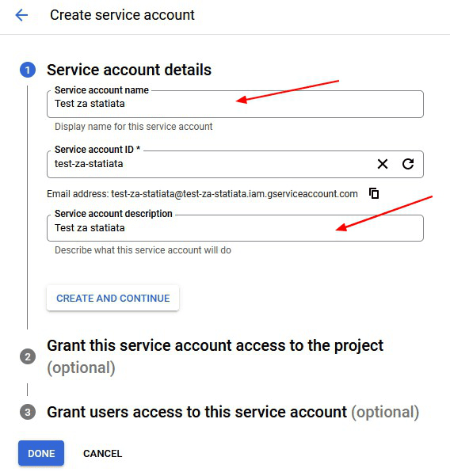Finish by clicking the DONE button
Viewport: 450px width, 476px height.
click(x=41, y=453)
